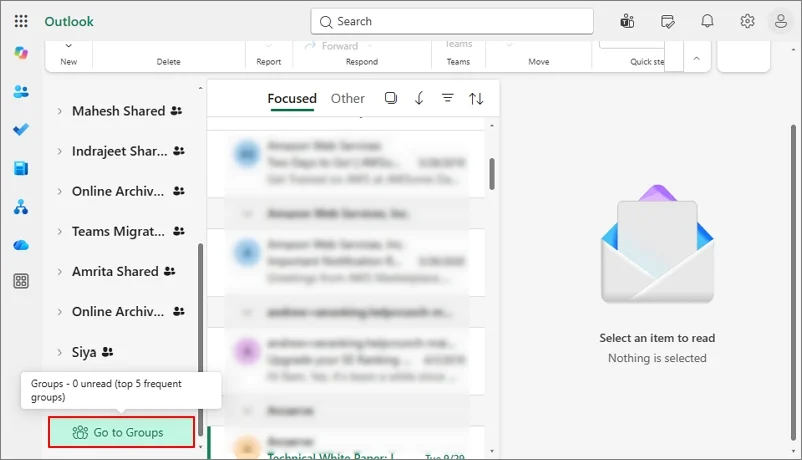Select Amrita Shared in folder list
Screen dimensions: 802x460
115,272
